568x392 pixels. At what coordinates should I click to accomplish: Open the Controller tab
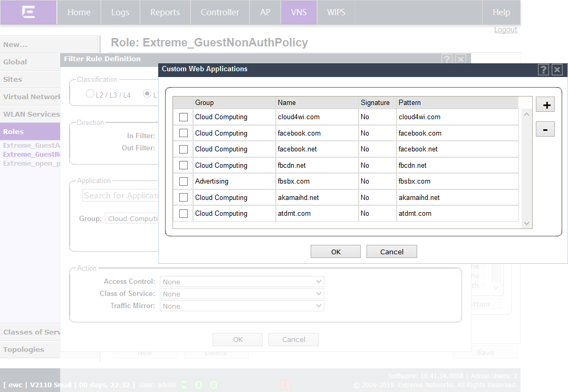point(220,12)
